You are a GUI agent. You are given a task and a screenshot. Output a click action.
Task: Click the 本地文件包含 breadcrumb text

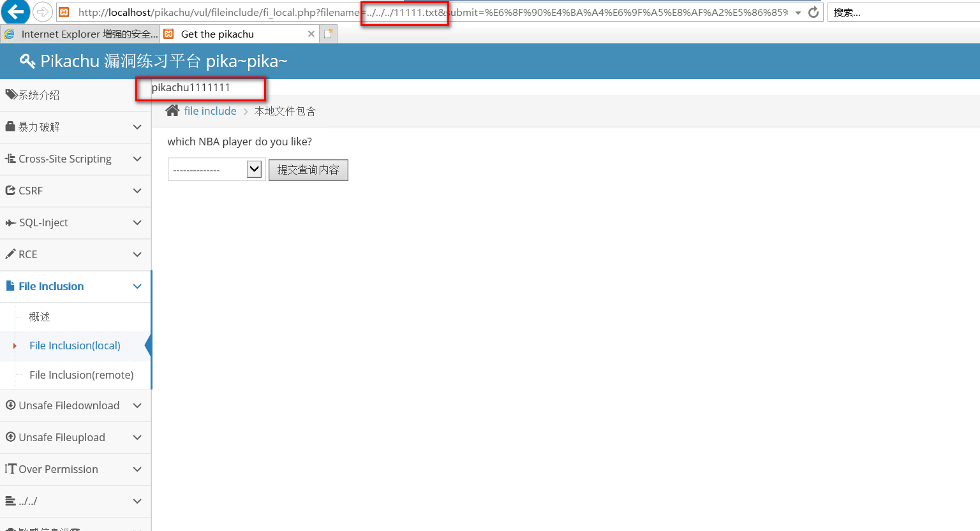(285, 111)
